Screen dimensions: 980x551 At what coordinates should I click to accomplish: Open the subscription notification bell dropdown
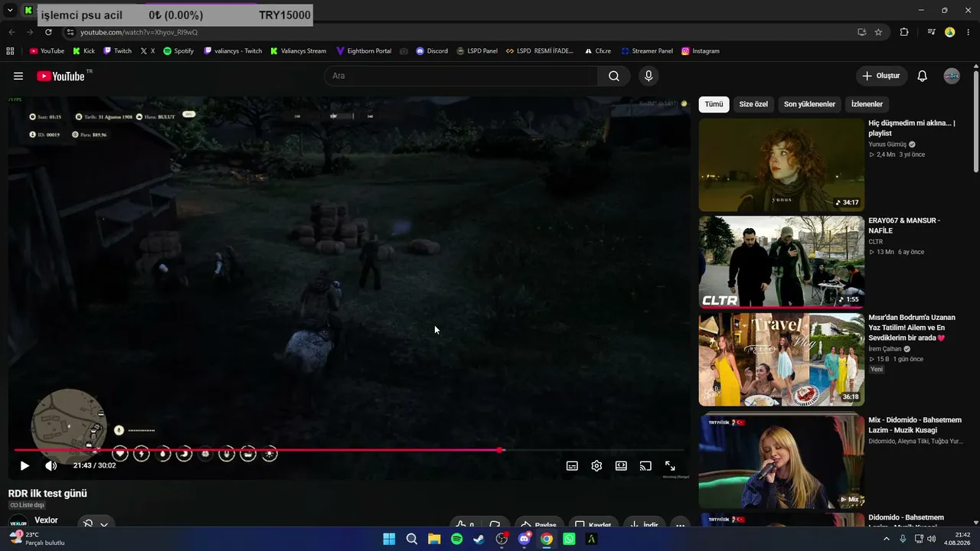[95, 523]
